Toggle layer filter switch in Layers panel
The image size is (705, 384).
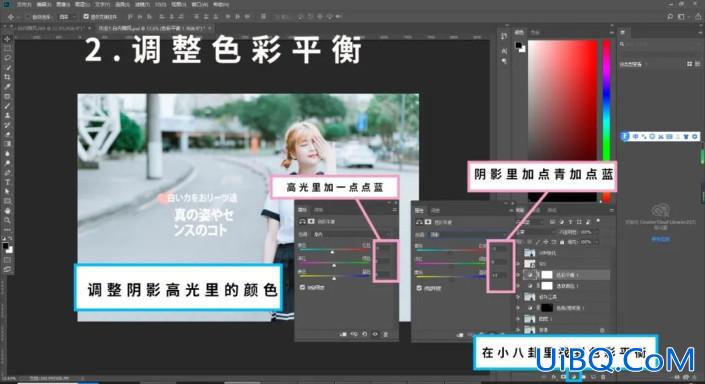(598, 221)
